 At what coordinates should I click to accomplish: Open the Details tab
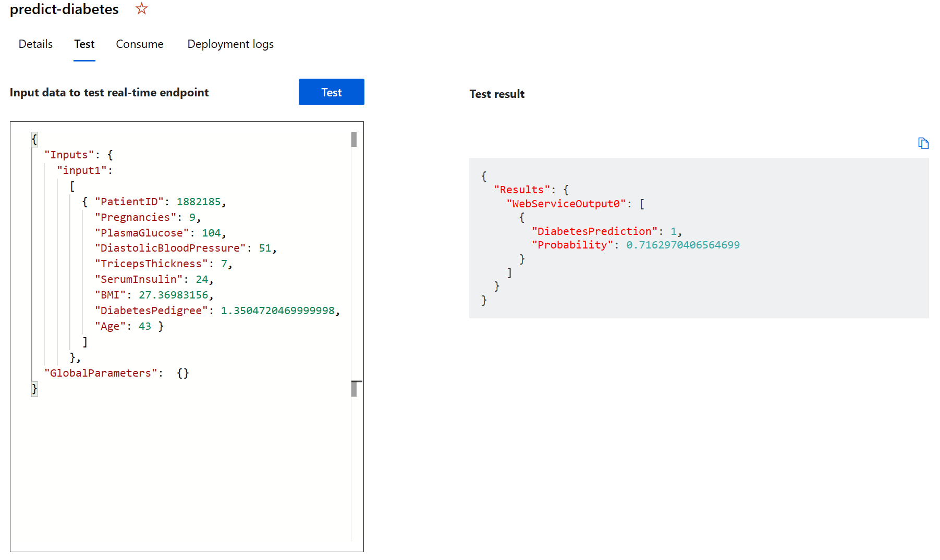click(35, 44)
